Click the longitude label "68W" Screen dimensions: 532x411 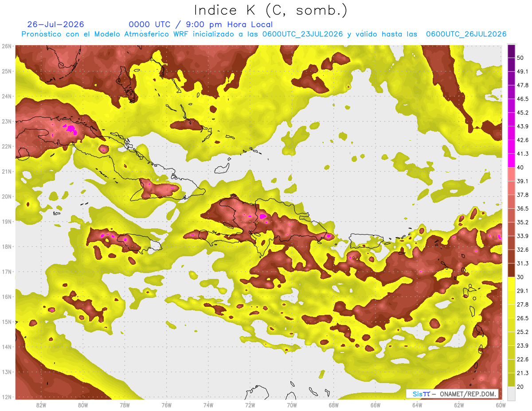click(x=333, y=405)
